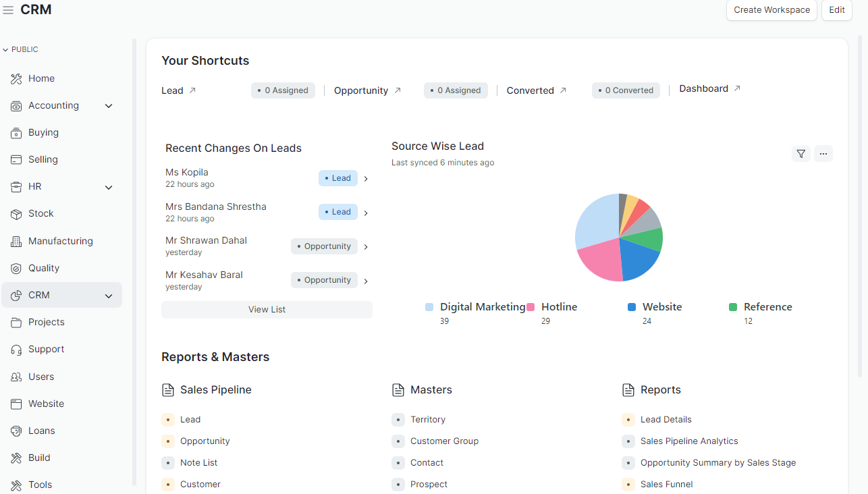This screenshot has height=494, width=868.
Task: Click the Manufacturing sidebar icon
Action: [16, 241]
